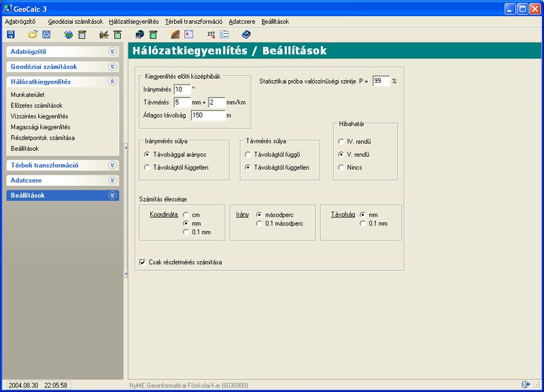
Task: Set Koordináta precision to cm
Action: point(186,215)
